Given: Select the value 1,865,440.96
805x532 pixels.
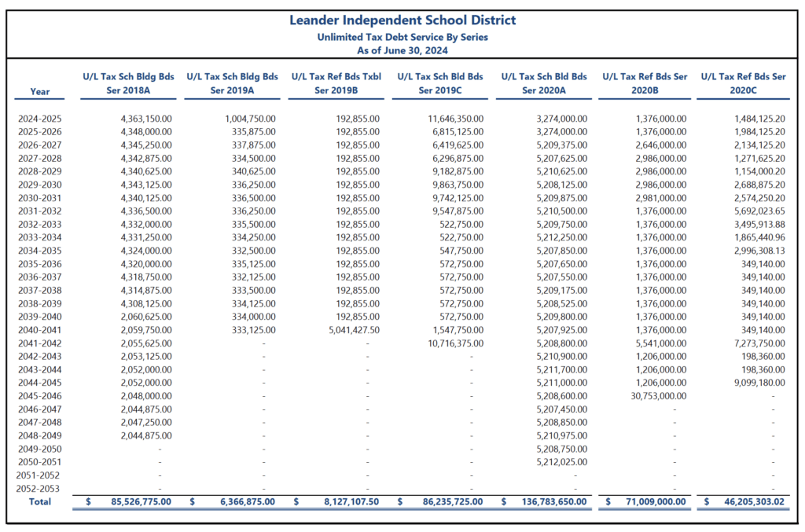Looking at the screenshot, I should point(759,237).
